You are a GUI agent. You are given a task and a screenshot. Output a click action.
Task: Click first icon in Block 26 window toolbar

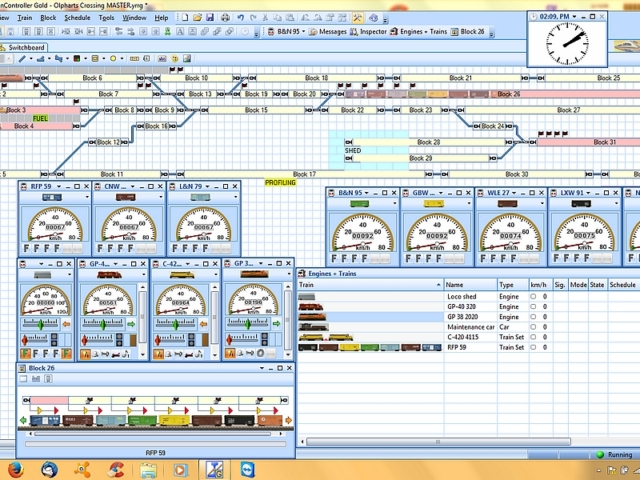tap(24, 379)
